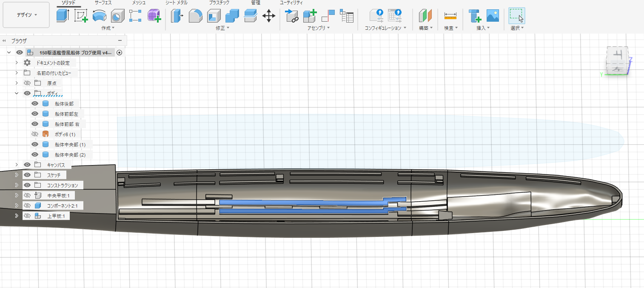This screenshot has width=644, height=288.
Task: Click the Window Select tool icon
Action: coord(516,16)
